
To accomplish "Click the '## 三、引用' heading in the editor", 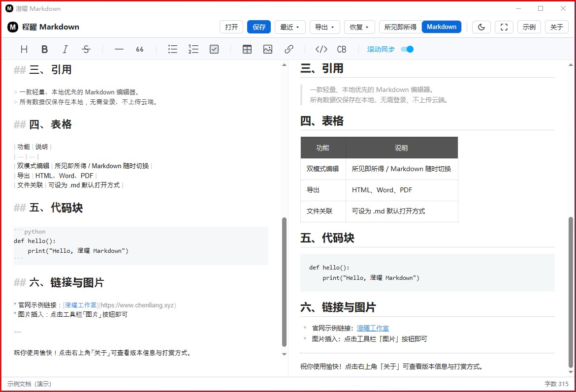I will pos(43,69).
